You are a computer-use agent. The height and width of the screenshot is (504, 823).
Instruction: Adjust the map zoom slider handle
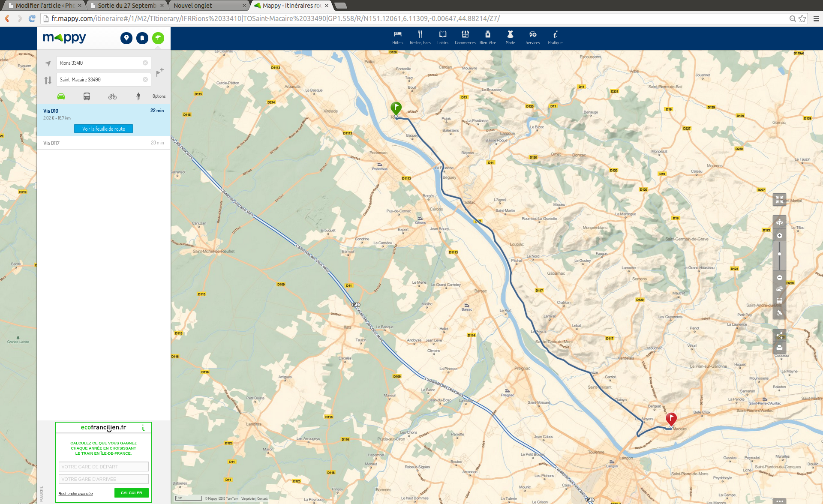(x=779, y=254)
